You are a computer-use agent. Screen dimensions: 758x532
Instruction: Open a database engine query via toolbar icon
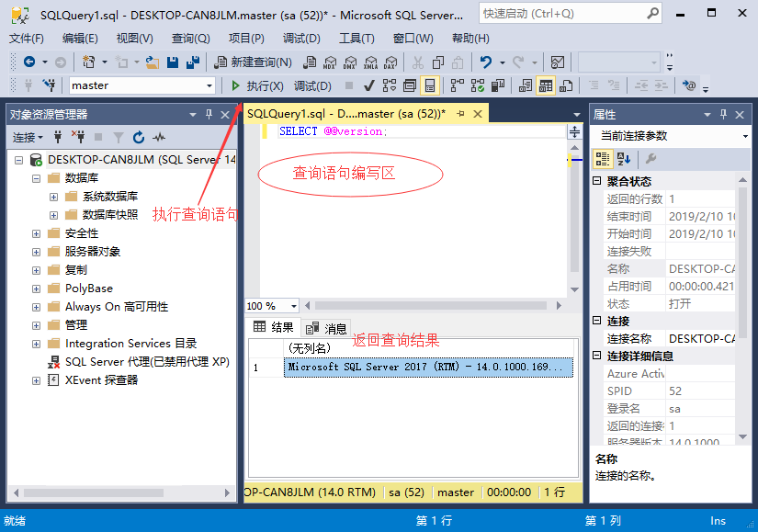pos(310,62)
